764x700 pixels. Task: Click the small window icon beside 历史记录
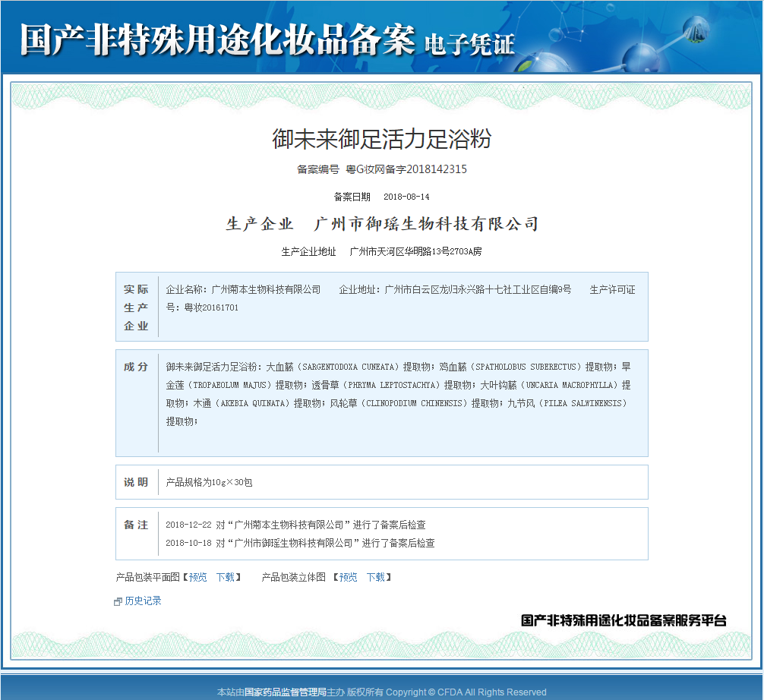pyautogui.click(x=116, y=601)
